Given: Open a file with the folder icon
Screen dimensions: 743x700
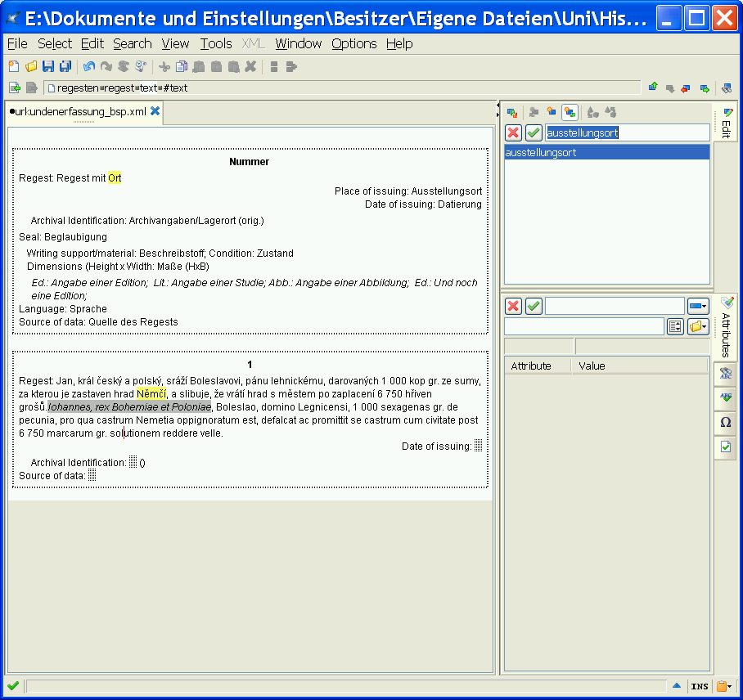Looking at the screenshot, I should [x=31, y=66].
